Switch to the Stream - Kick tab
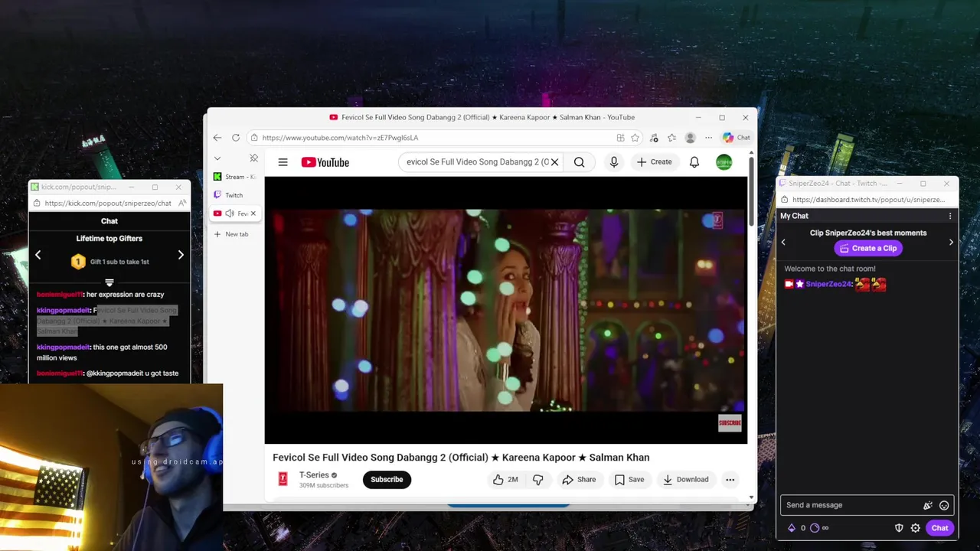This screenshot has height=551, width=980. click(235, 177)
